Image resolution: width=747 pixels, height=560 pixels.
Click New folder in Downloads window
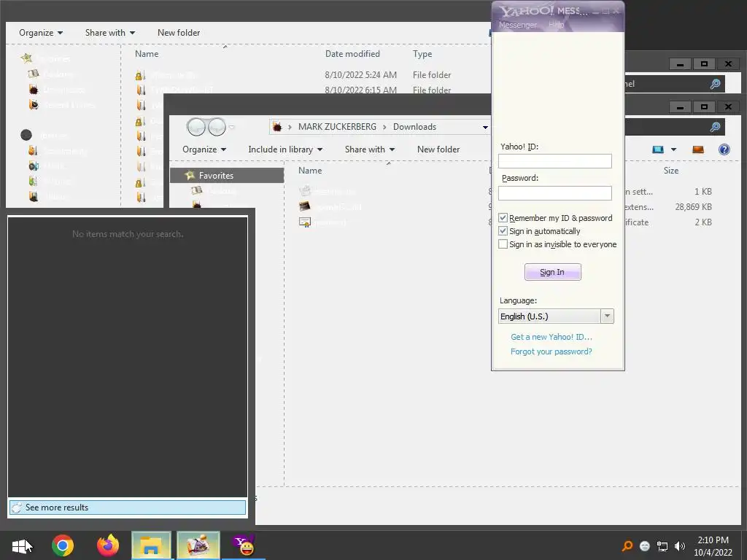click(438, 149)
